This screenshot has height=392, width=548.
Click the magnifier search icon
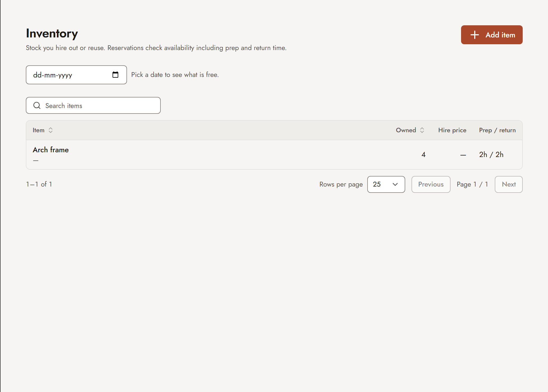point(37,106)
